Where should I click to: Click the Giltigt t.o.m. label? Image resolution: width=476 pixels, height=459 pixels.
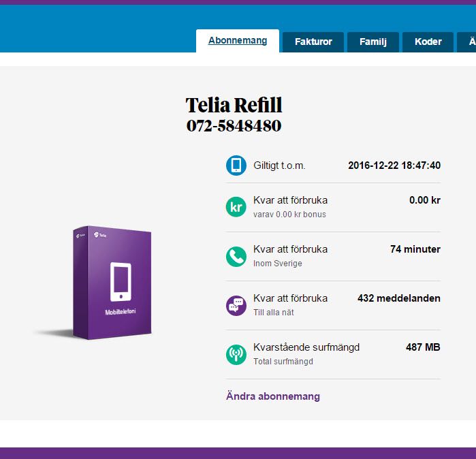[x=279, y=165]
